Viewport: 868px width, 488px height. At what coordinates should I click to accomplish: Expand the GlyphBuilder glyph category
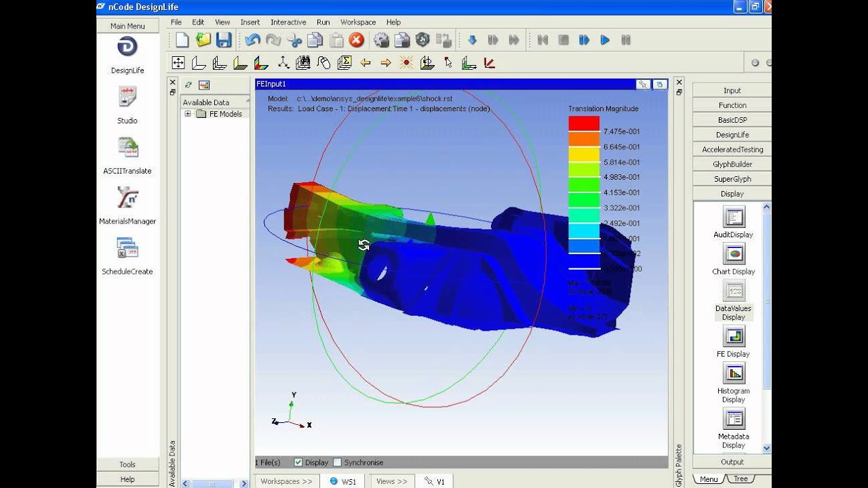pyautogui.click(x=732, y=164)
